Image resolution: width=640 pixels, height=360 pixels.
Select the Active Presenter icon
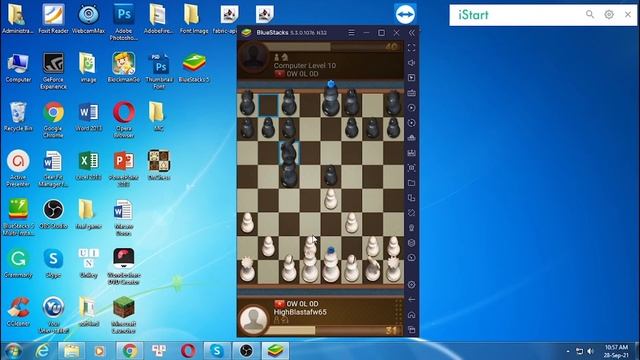(18, 168)
